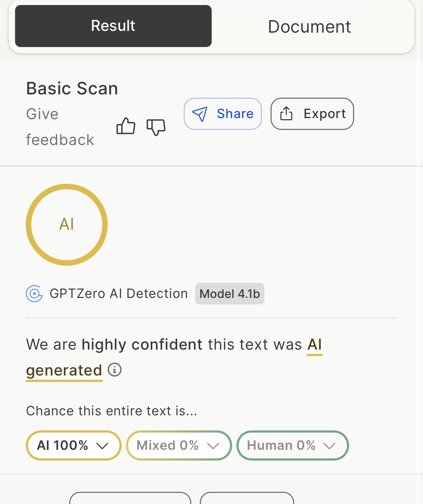Click the thumbs up feedback icon
This screenshot has height=504, width=423.
pos(126,126)
